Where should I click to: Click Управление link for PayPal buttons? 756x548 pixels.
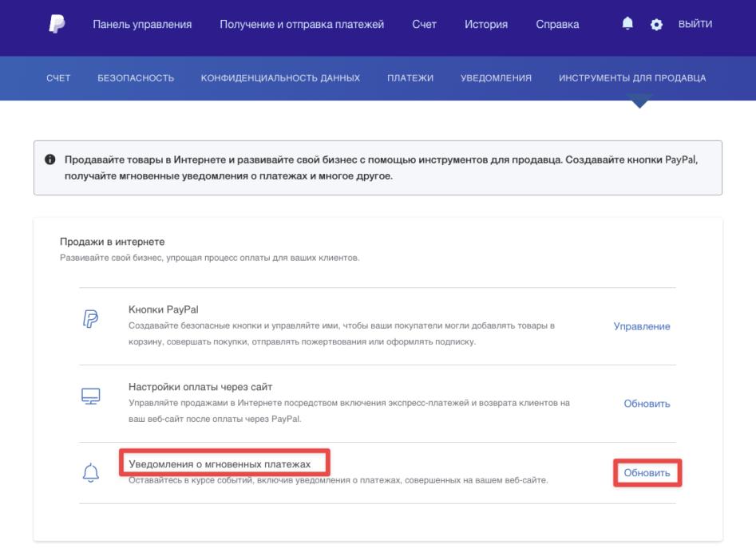(642, 326)
